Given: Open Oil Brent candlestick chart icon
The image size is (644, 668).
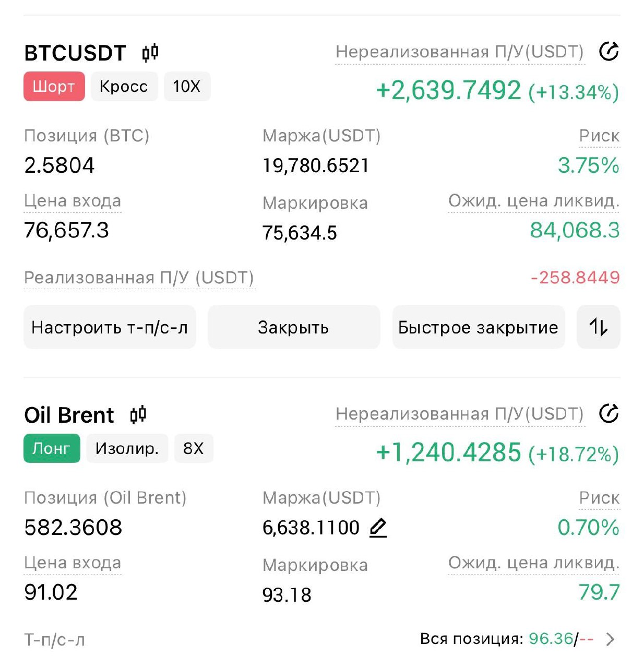Looking at the screenshot, I should 138,415.
